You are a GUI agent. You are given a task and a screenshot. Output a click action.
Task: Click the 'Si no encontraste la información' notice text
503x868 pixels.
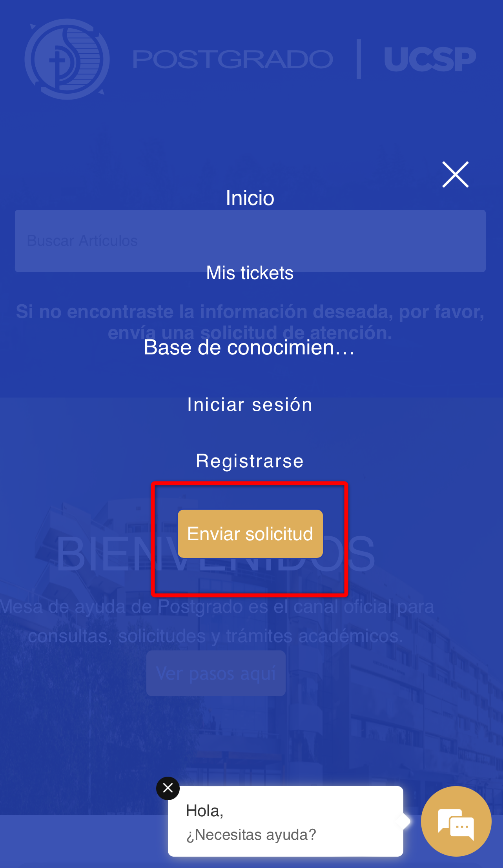pos(250,322)
